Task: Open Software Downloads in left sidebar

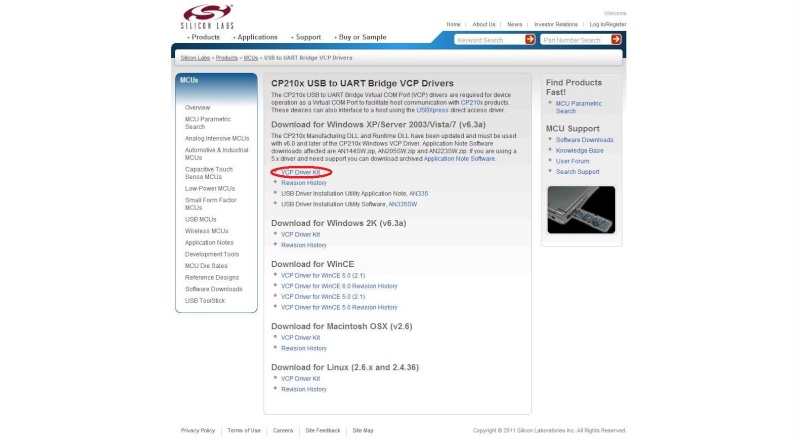Action: [213, 289]
